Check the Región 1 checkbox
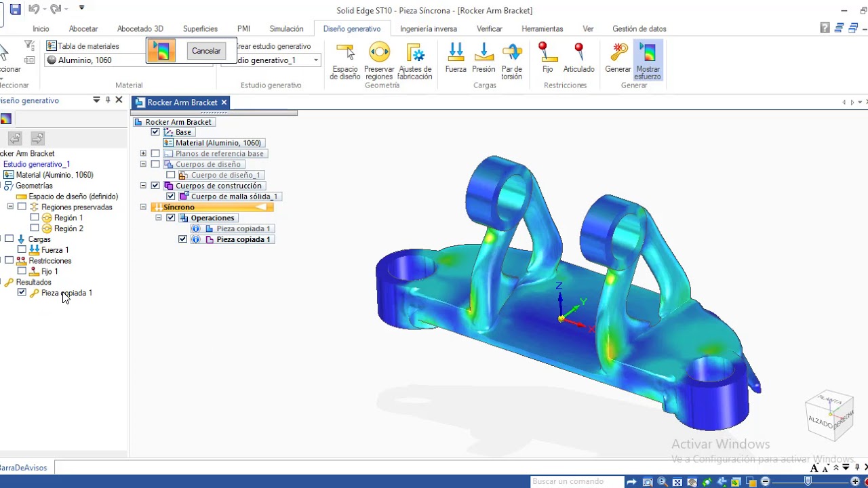This screenshot has height=488, width=868. tap(35, 218)
